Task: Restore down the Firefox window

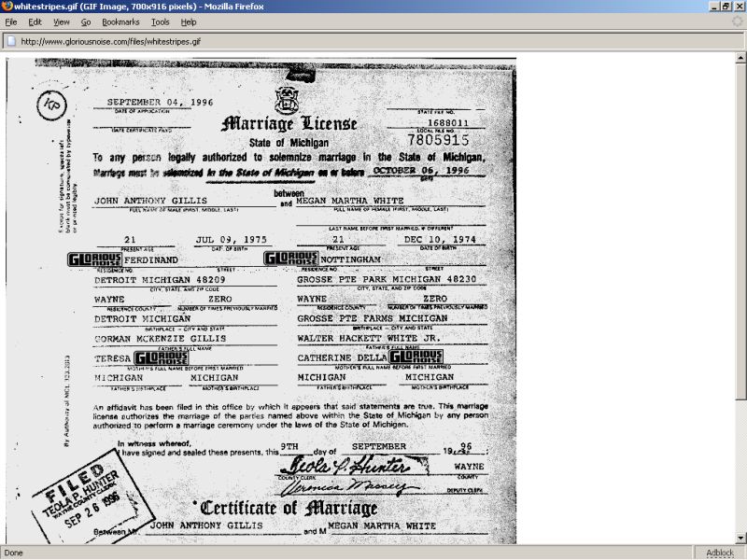Action: [x=726, y=7]
